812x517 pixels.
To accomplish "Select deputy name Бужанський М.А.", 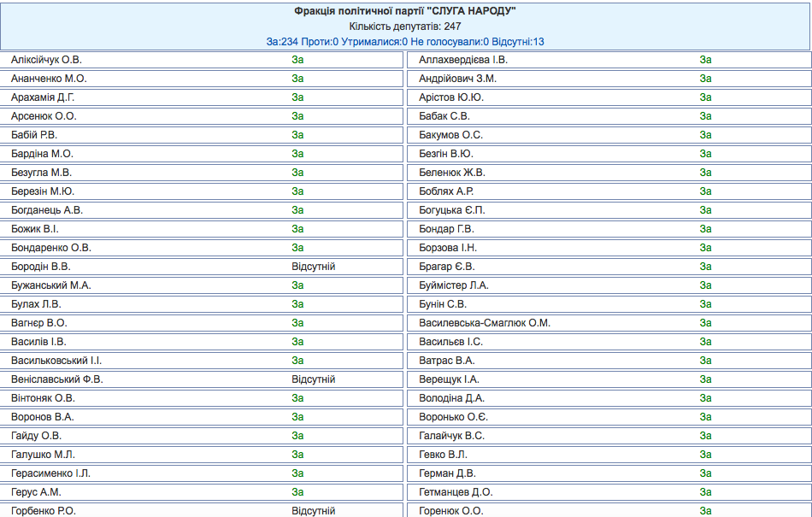I will click(51, 285).
